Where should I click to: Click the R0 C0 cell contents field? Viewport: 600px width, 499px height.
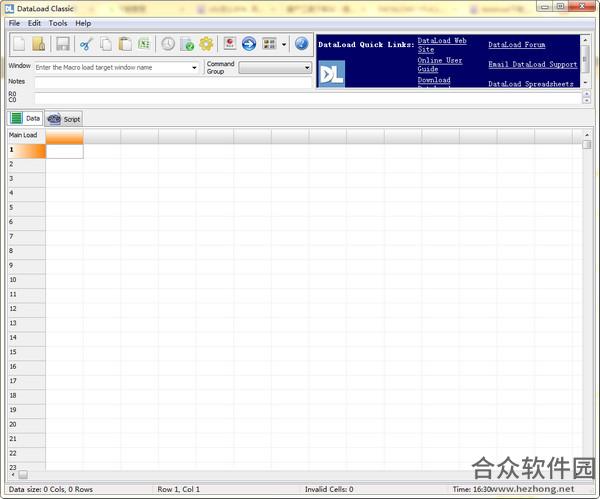[x=308, y=98]
